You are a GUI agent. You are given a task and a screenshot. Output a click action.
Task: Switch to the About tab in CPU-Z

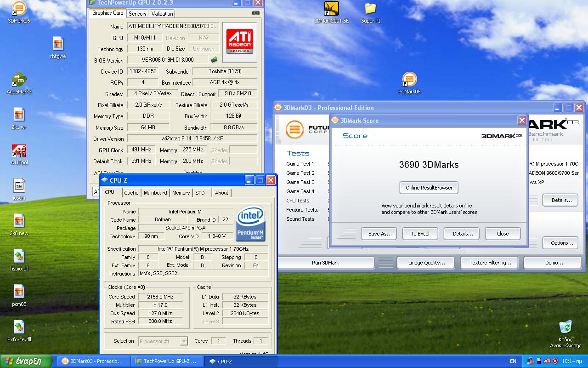221,193
